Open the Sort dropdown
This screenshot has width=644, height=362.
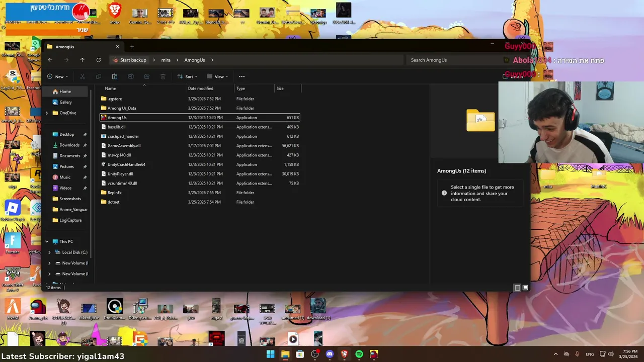point(187,76)
